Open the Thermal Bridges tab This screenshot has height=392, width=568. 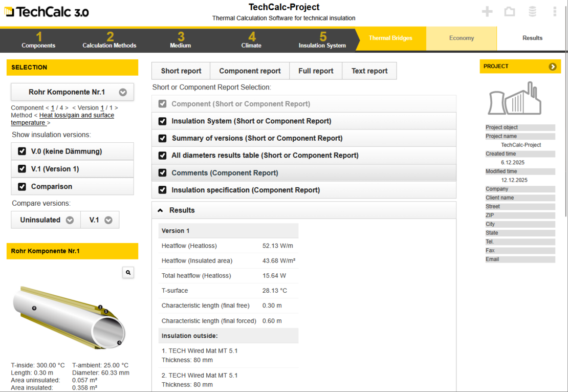(390, 38)
